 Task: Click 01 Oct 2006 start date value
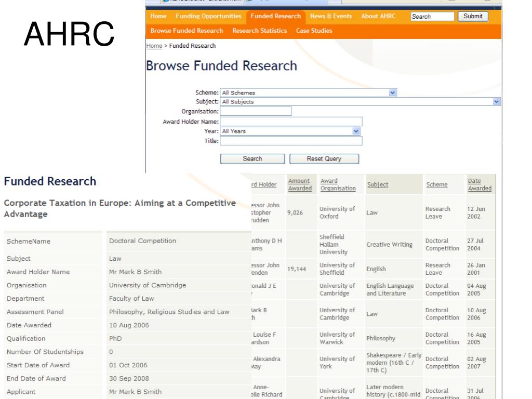(128, 365)
